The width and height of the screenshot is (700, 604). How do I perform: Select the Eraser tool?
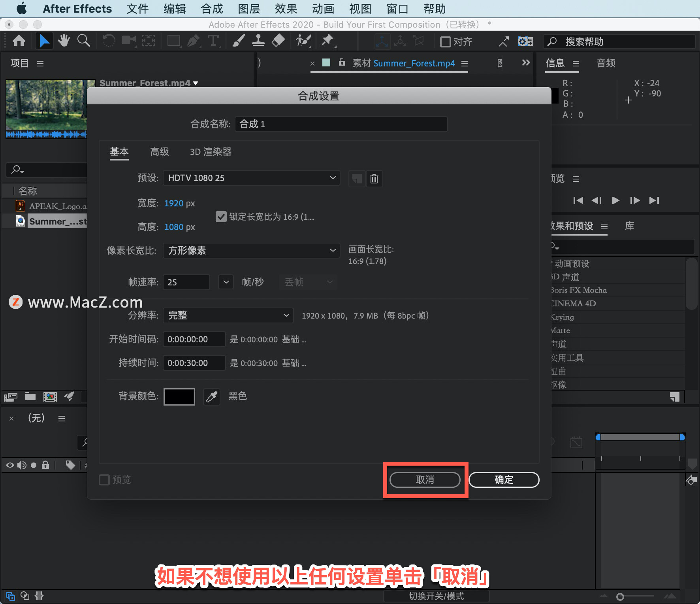point(278,41)
